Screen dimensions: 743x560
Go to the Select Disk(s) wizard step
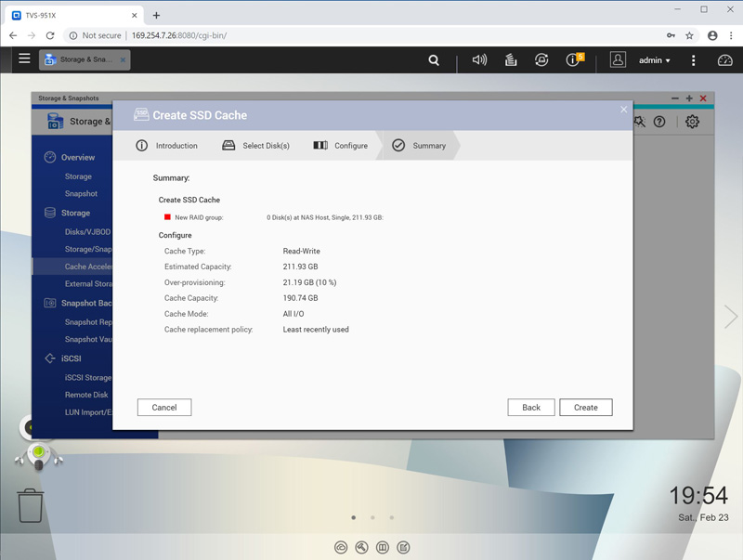(256, 146)
